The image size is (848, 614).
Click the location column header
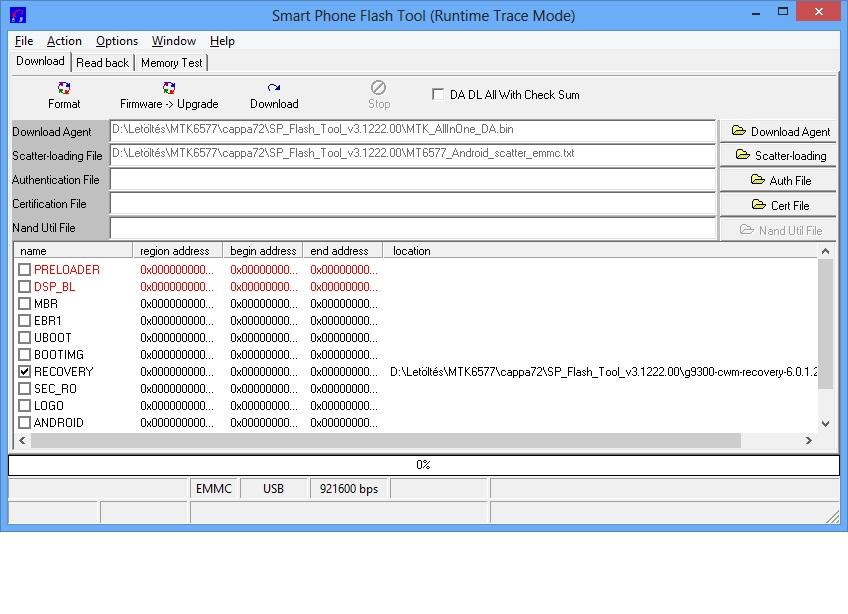tap(600, 251)
